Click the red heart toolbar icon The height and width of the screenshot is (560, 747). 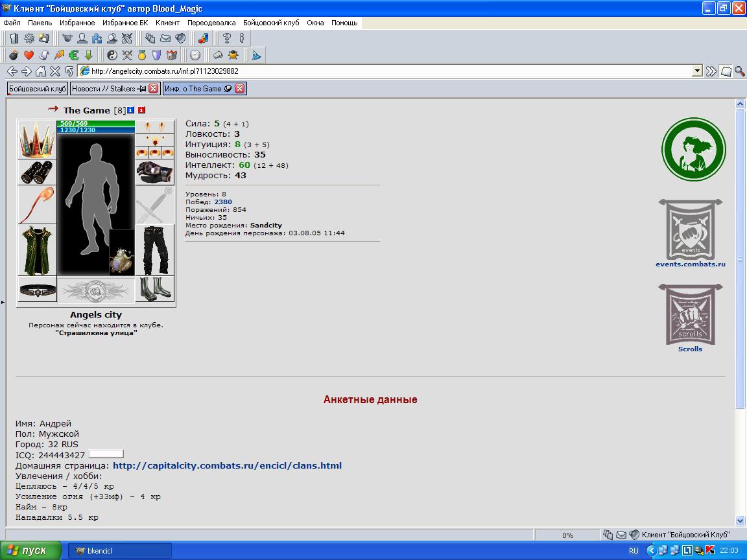29,55
